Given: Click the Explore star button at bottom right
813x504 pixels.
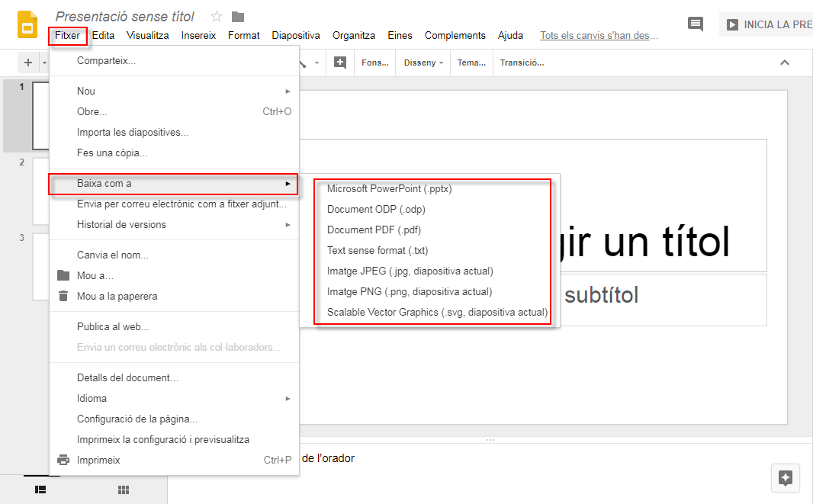Looking at the screenshot, I should click(785, 477).
